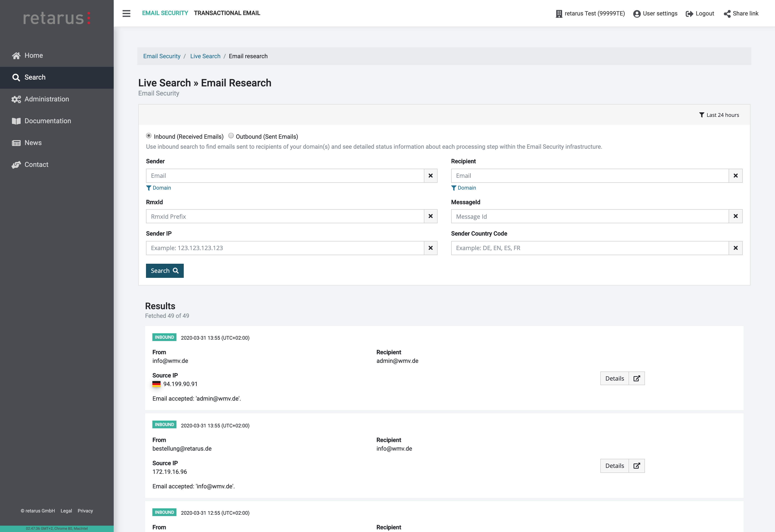Clear the Sender IP field

pyautogui.click(x=430, y=248)
